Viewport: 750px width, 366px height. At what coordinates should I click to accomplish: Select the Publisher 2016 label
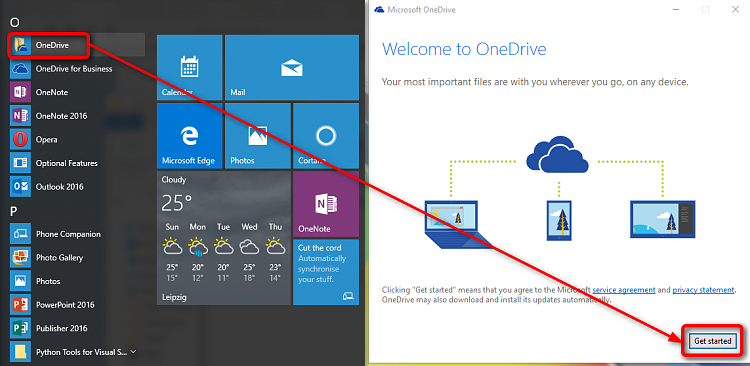(62, 328)
